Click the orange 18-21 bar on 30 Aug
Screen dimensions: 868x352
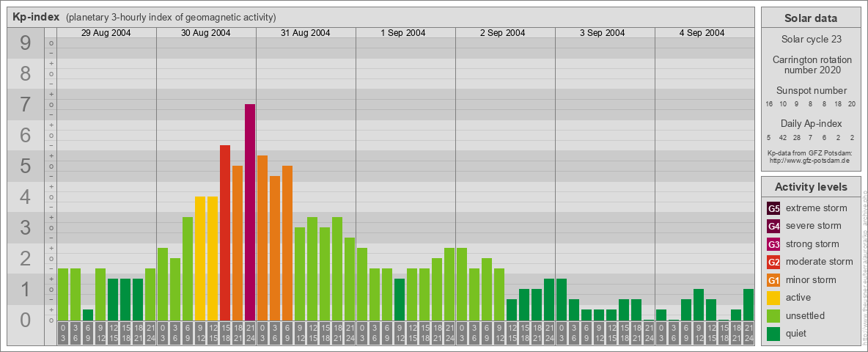(238, 243)
